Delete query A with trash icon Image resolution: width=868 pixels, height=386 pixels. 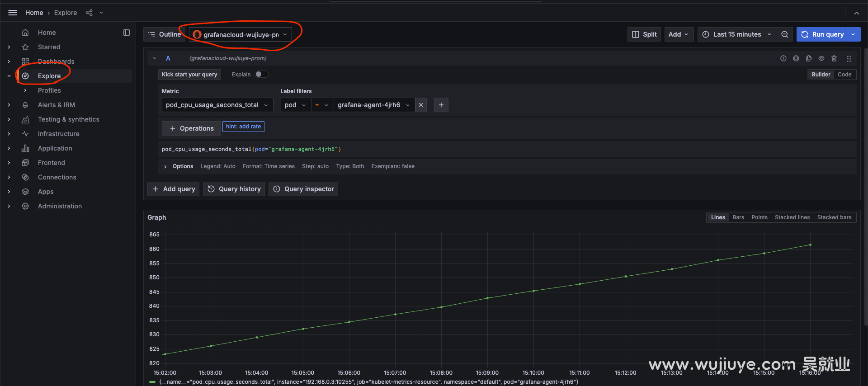click(834, 58)
